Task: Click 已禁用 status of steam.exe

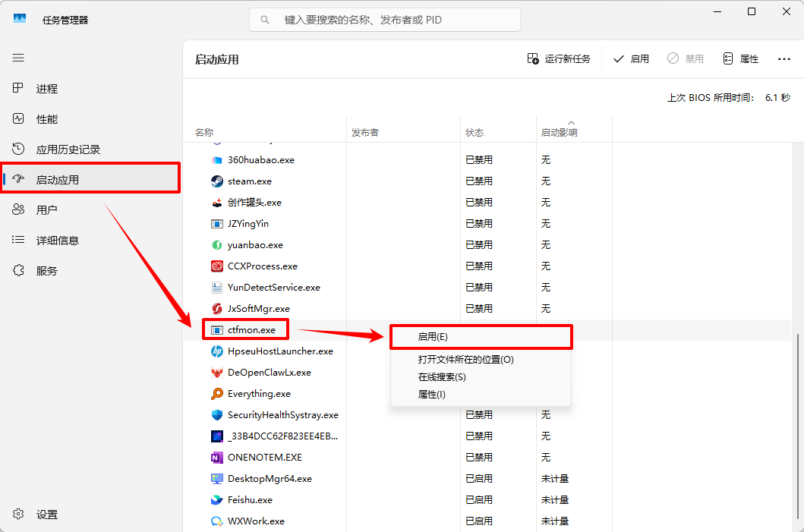Action: (479, 181)
